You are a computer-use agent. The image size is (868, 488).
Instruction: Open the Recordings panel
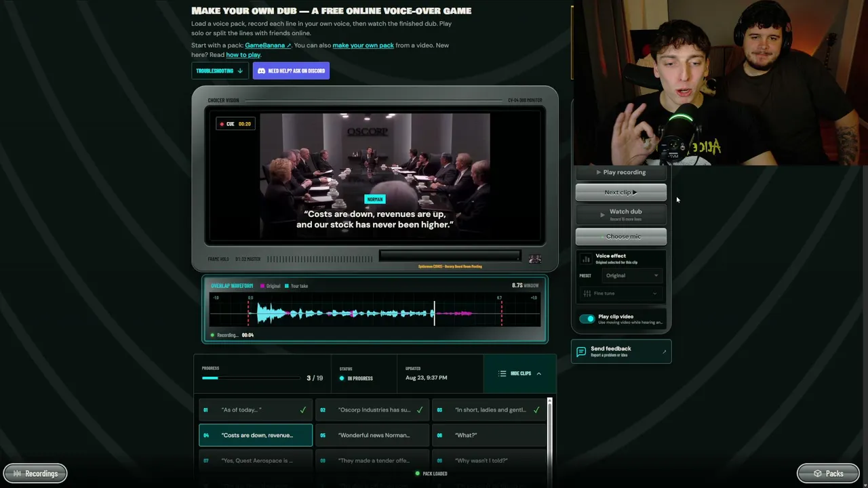[35, 473]
